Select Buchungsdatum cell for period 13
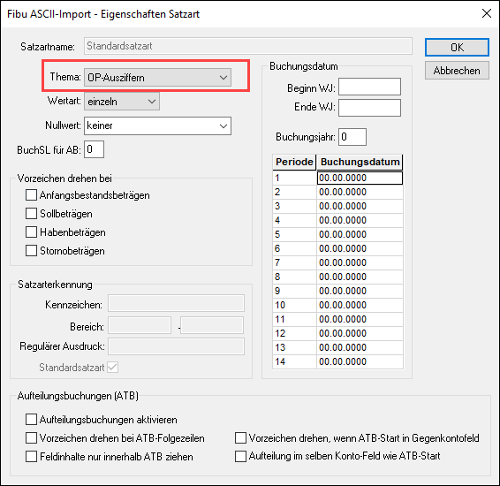This screenshot has height=486, width=500. [360, 348]
